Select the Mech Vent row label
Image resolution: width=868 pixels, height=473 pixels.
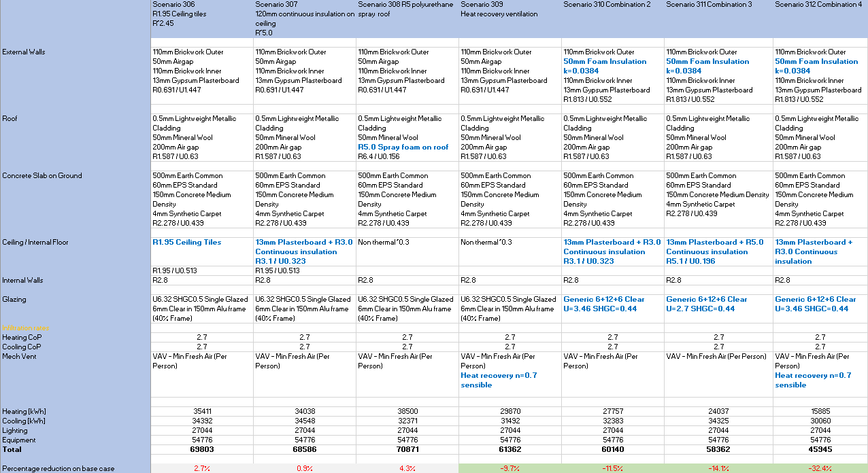[x=20, y=356]
